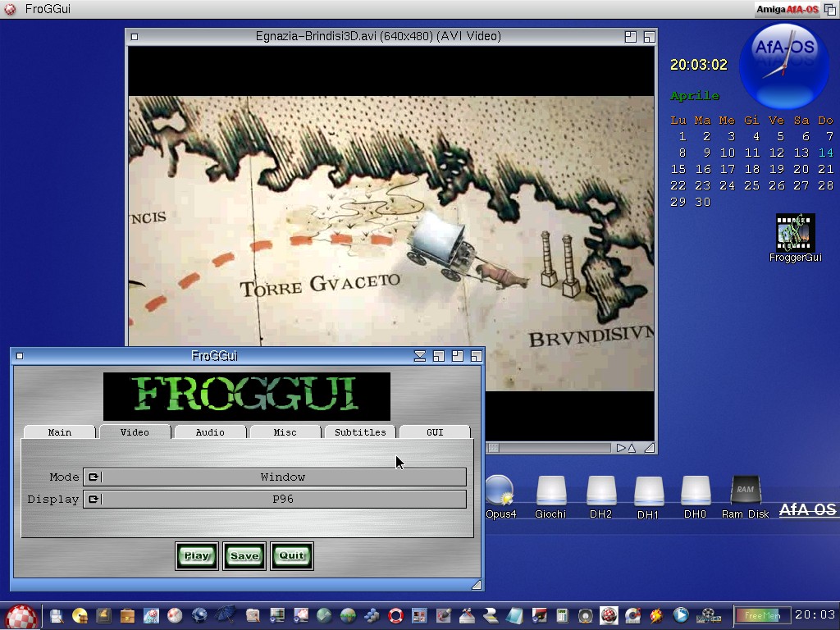Click the calculator icon in taskbar
840x630 pixels.
[563, 615]
